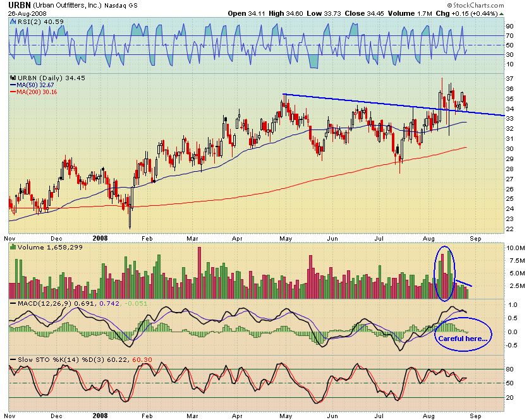Click the chart date 26-Aug-2008
The width and height of the screenshot is (529, 420).
[27, 14]
